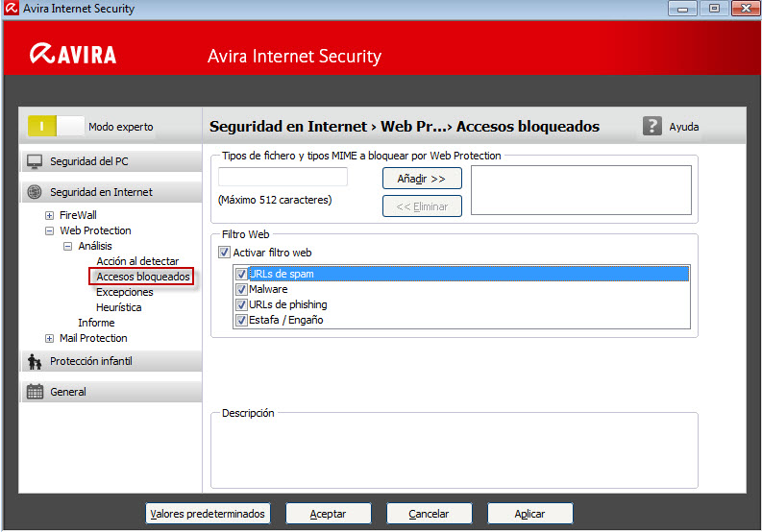762x532 pixels.
Task: Click the monitor icon beside Seguridad del PC
Action: coord(35,161)
